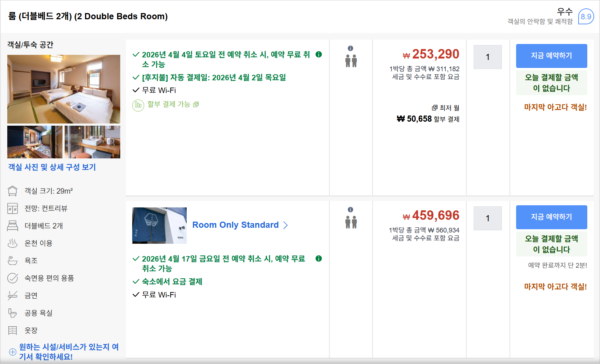Open quantity selector for first room
Screen dimensions: 600x364
coord(487,57)
